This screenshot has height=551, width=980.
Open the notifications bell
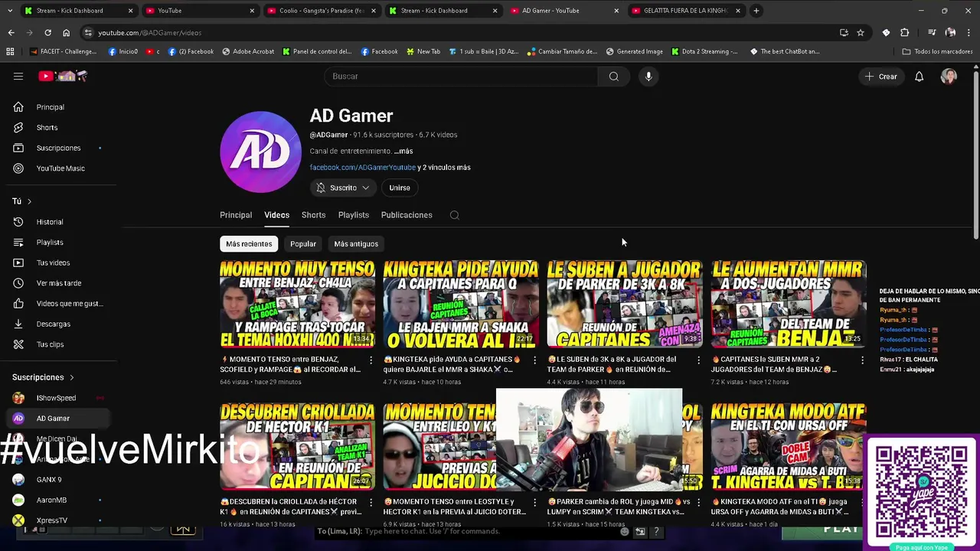click(x=920, y=77)
